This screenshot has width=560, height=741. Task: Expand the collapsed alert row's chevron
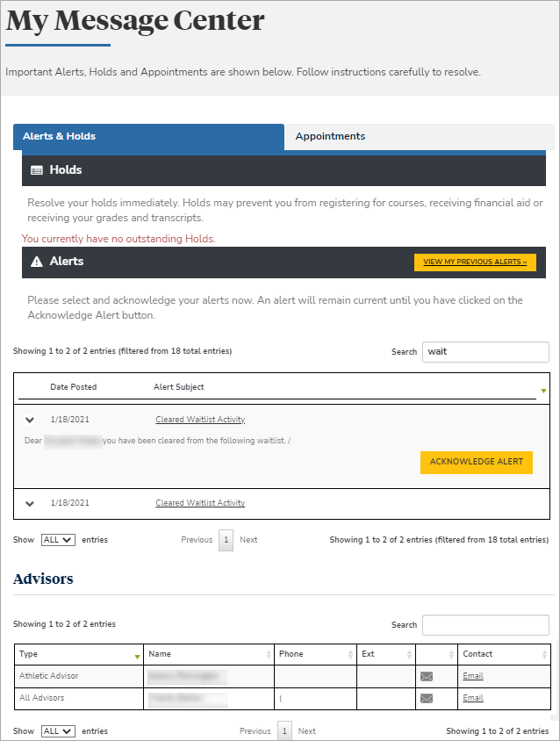pyautogui.click(x=30, y=504)
